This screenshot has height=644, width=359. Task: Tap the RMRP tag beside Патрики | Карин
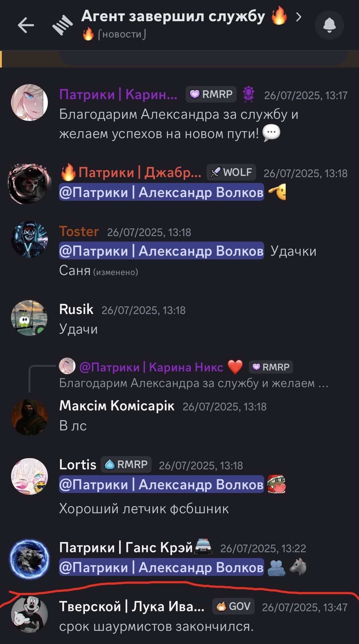point(211,94)
